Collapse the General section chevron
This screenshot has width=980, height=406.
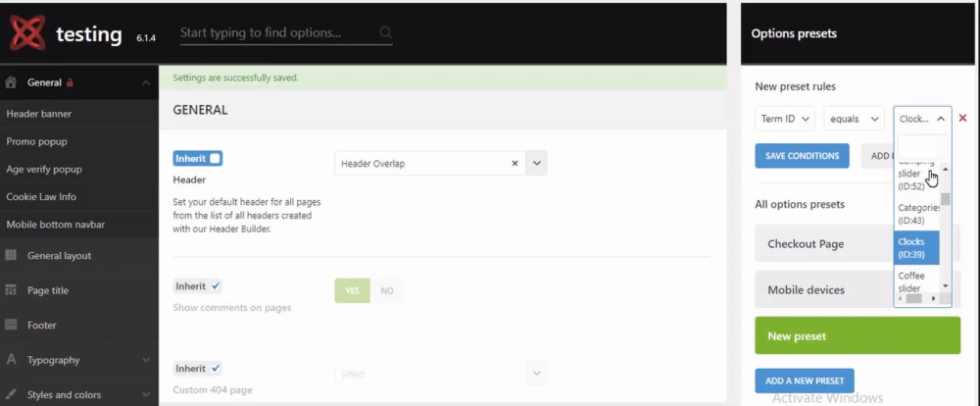pos(146,82)
